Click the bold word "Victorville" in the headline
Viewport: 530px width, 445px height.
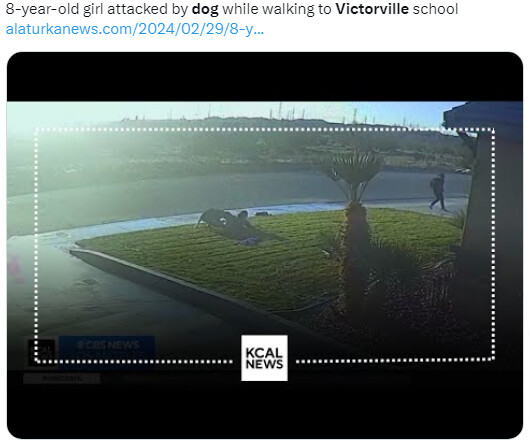[372, 9]
